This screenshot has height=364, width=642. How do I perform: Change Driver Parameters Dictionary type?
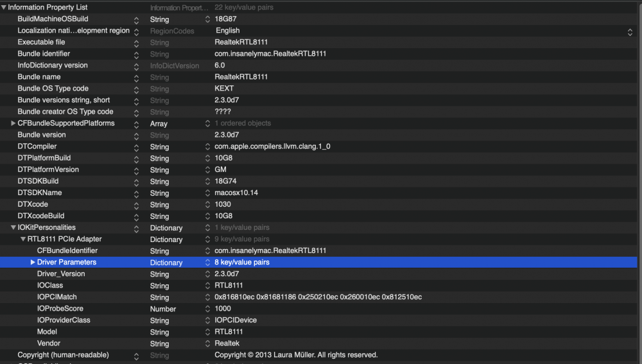(207, 263)
